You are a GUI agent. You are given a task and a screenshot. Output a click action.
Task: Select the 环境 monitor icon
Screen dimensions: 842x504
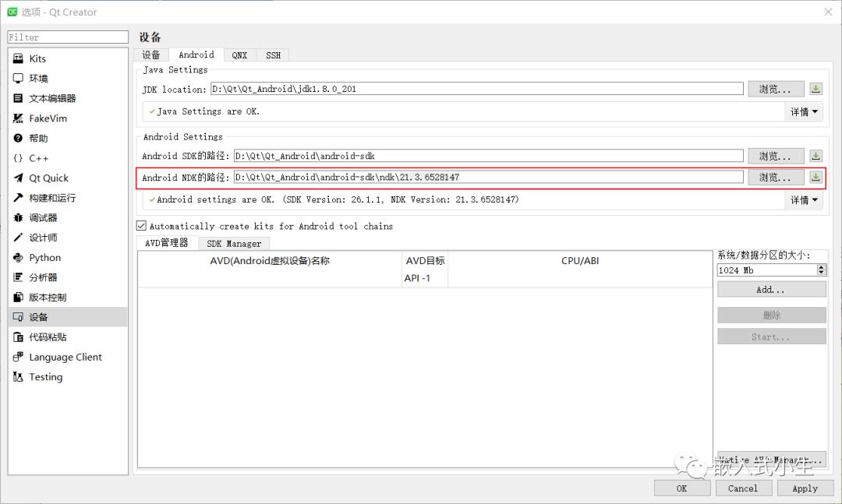click(x=18, y=79)
